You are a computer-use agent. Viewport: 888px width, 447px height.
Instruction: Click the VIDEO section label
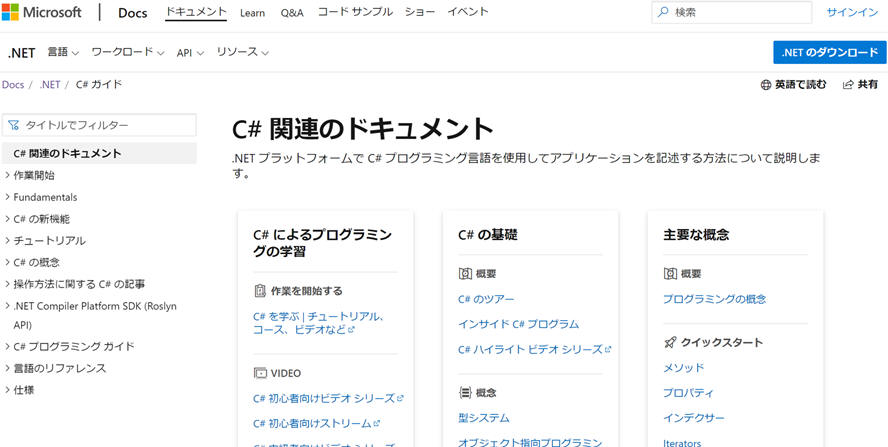pos(286,373)
